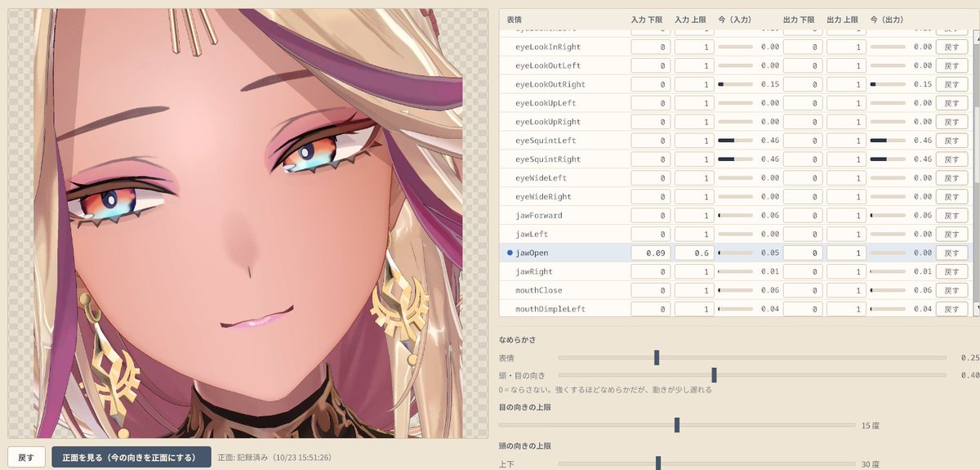Reset the eyeSquintLeft row with 戻す
This screenshot has width=980, height=470.
tap(951, 141)
